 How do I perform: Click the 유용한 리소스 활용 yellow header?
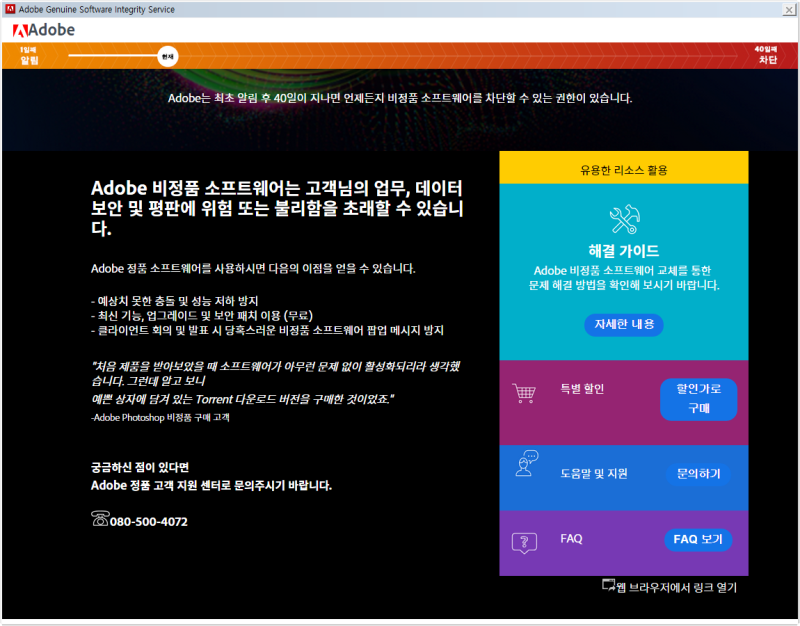(x=624, y=168)
